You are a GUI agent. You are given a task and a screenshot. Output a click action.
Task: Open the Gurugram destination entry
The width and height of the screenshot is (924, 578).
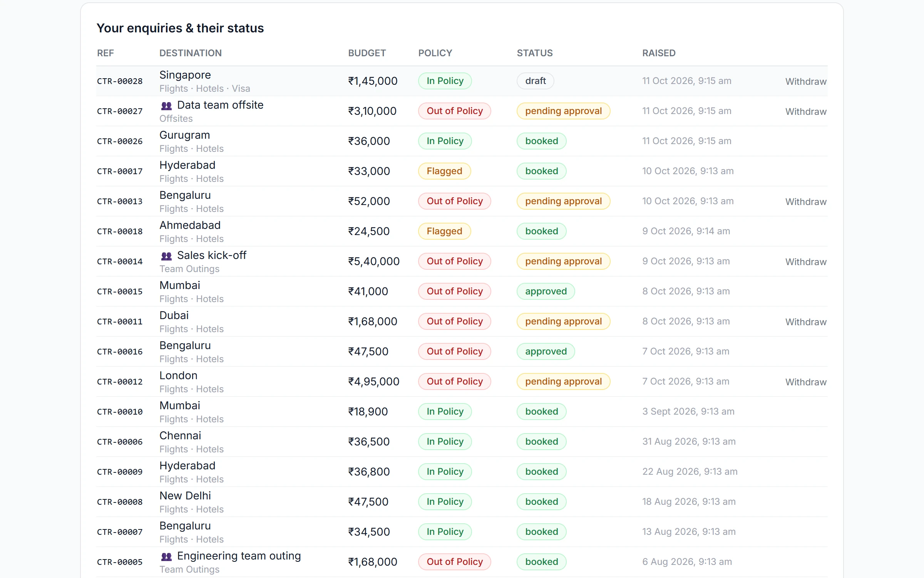tap(185, 135)
